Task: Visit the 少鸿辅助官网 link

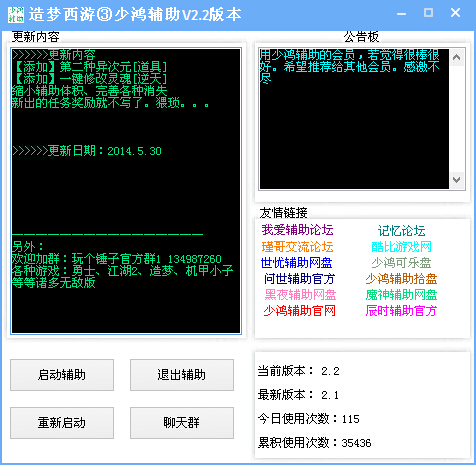Action: point(299,311)
